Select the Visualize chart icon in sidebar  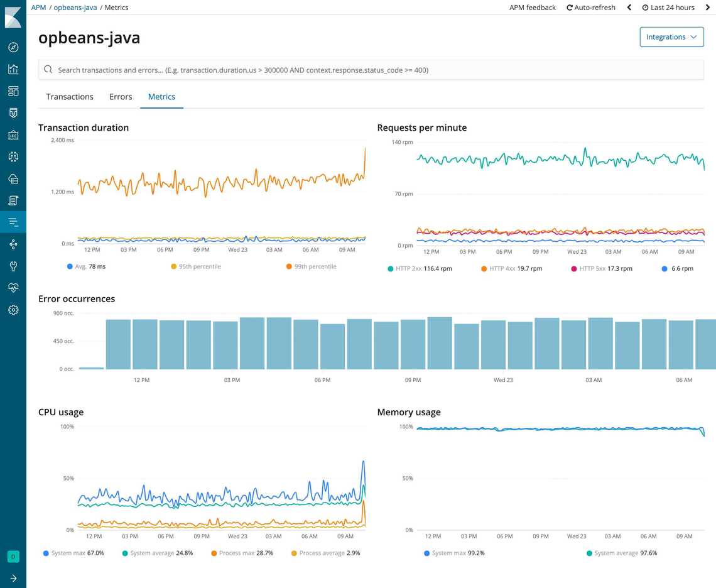(x=13, y=69)
